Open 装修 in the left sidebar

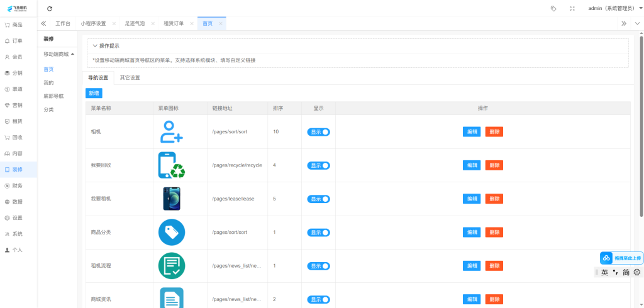click(x=18, y=170)
